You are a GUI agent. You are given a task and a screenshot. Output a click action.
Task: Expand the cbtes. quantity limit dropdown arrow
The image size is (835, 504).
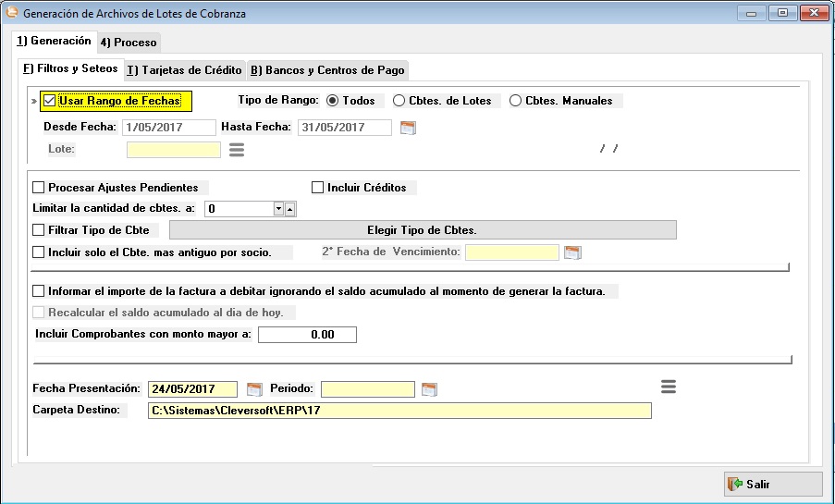click(278, 209)
